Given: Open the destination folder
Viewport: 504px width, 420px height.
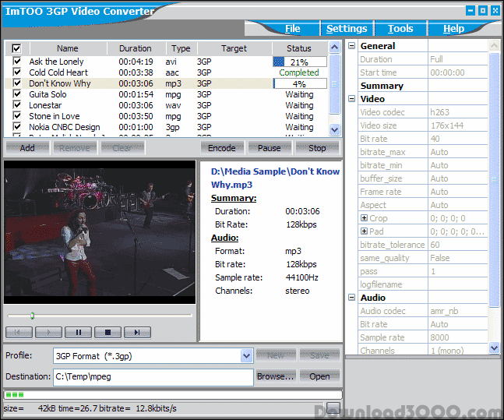Looking at the screenshot, I should (319, 376).
